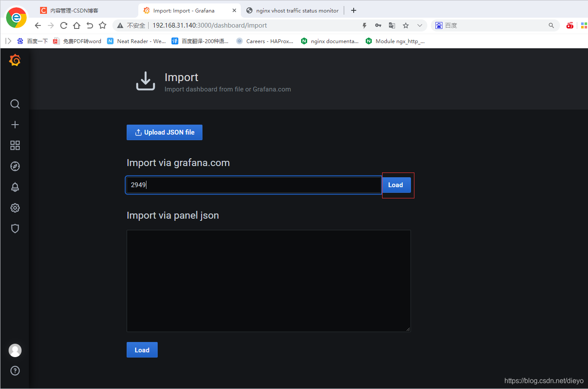Open user profile avatar in sidebar
The width and height of the screenshot is (588, 389).
click(15, 350)
